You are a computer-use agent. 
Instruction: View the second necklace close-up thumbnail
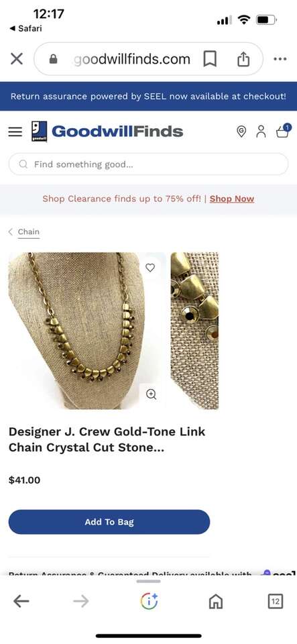coord(194,331)
